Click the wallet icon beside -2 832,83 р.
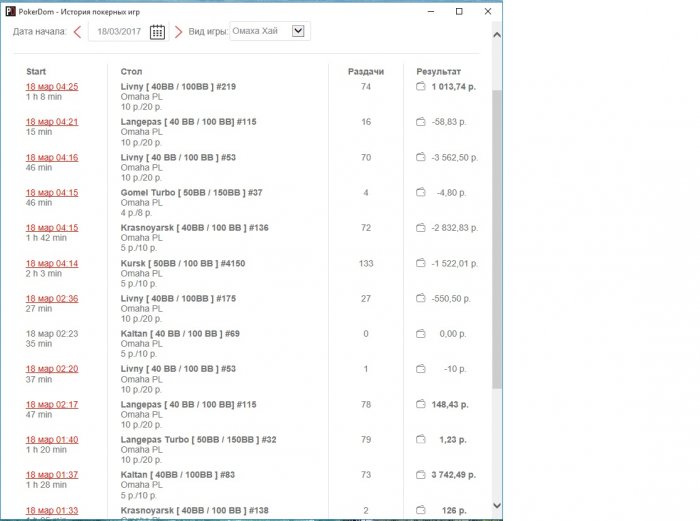Image resolution: width=700 pixels, height=521 pixels. coord(421,227)
